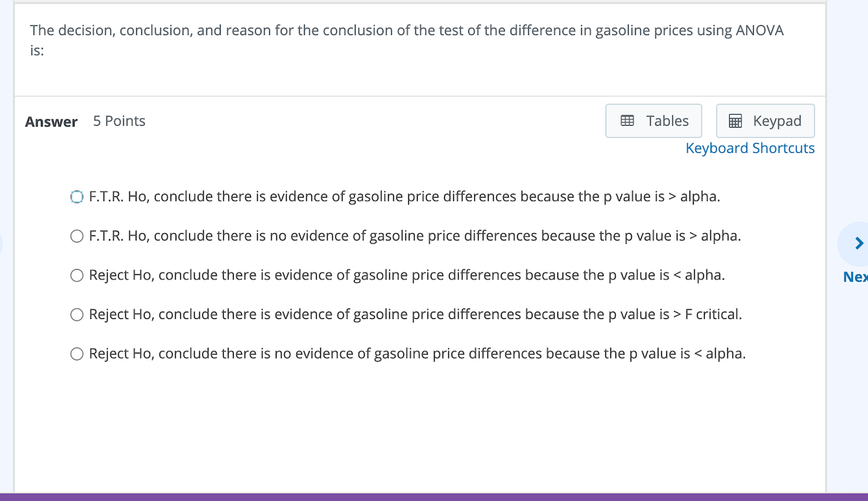Click the right chevron arrow icon
868x501 pixels.
click(859, 244)
